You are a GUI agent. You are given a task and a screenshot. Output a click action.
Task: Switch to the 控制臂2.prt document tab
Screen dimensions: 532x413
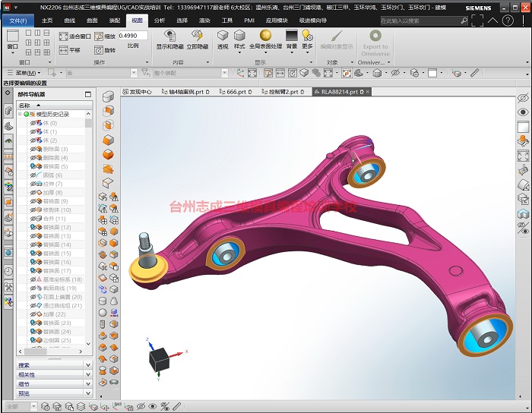point(283,92)
